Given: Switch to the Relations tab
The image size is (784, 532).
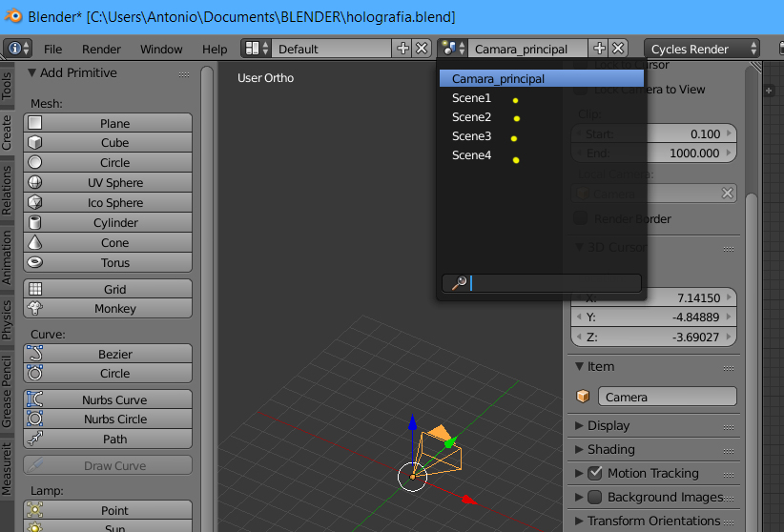Looking at the screenshot, I should pyautogui.click(x=7, y=191).
